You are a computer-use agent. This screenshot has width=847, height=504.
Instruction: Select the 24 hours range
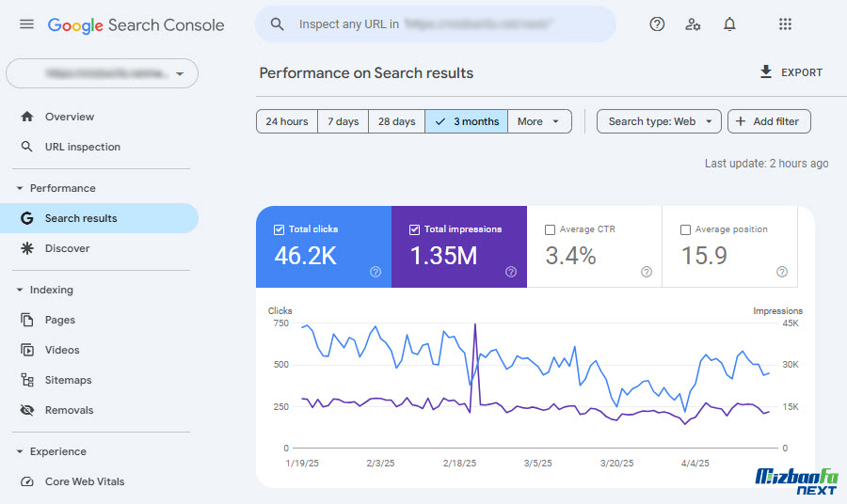287,121
